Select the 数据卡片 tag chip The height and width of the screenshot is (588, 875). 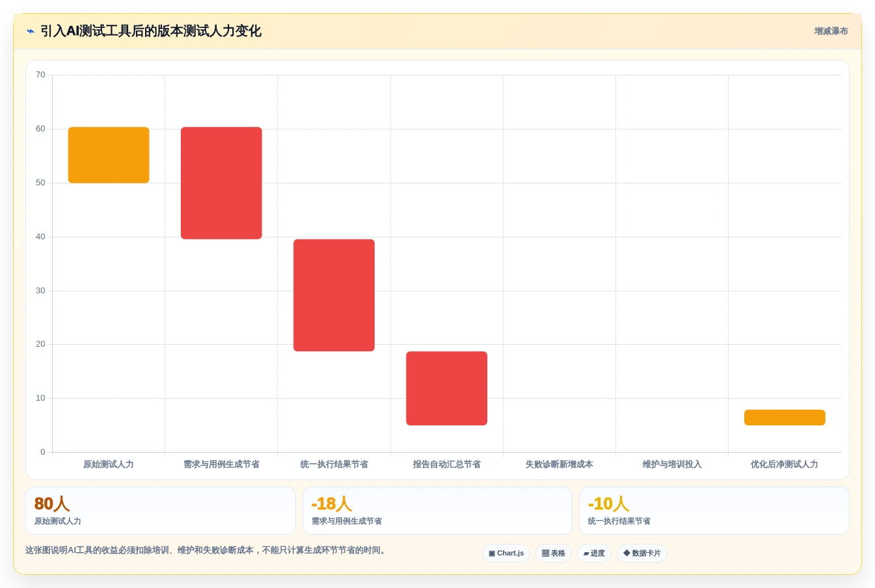pyautogui.click(x=642, y=553)
